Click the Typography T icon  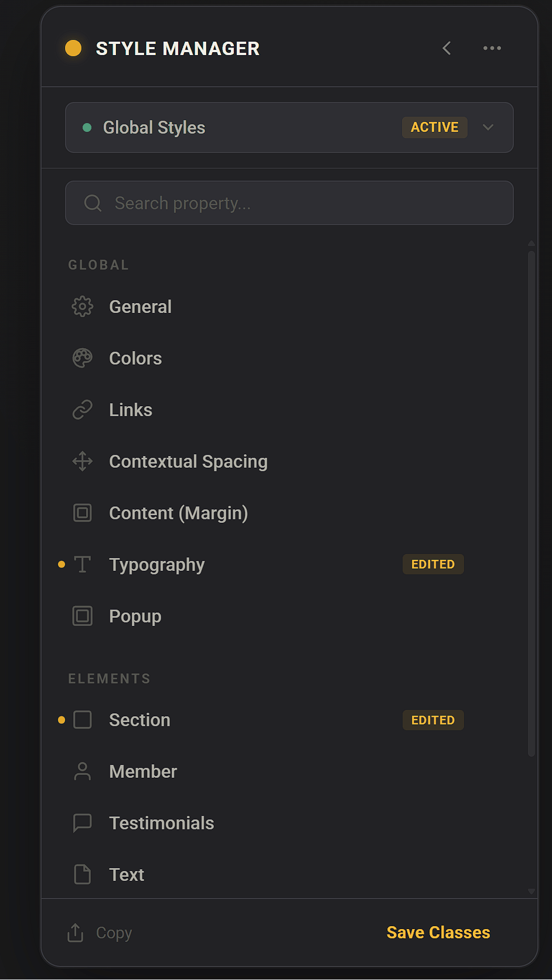(x=83, y=564)
